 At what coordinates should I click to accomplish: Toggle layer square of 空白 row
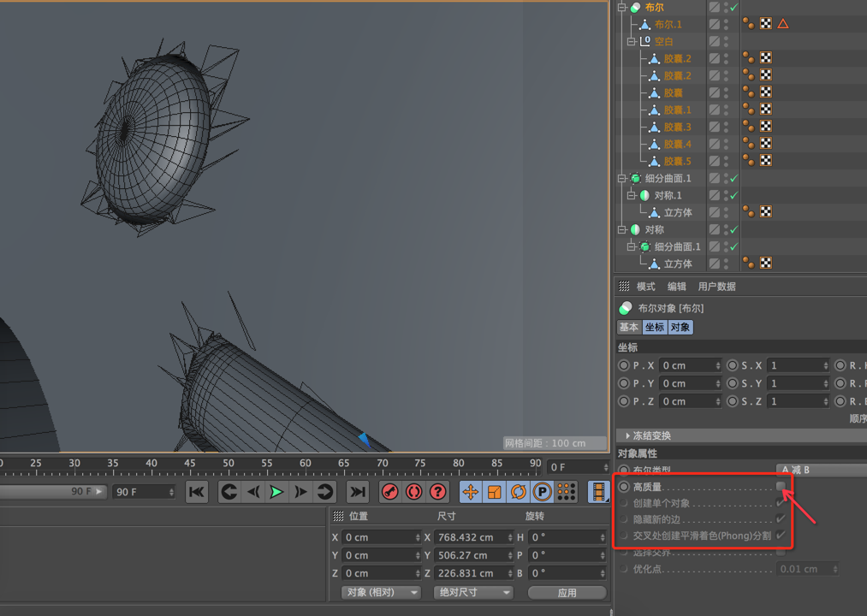point(715,41)
